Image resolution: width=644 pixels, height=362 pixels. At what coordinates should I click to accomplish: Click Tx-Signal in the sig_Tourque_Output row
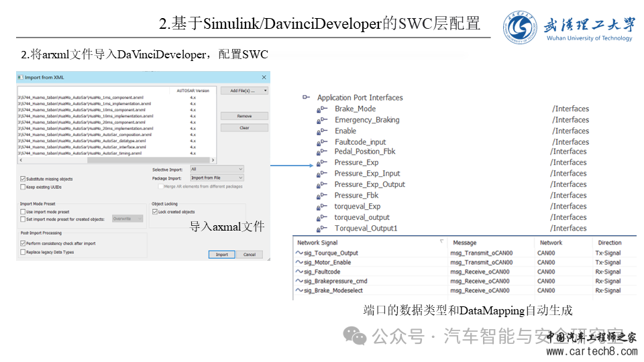pyautogui.click(x=608, y=253)
